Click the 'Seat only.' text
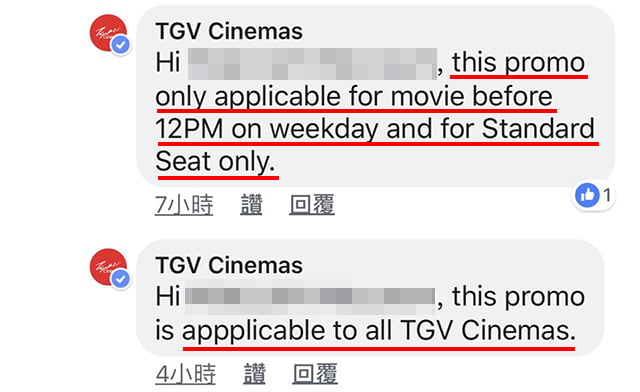640x392 pixels. [216, 162]
